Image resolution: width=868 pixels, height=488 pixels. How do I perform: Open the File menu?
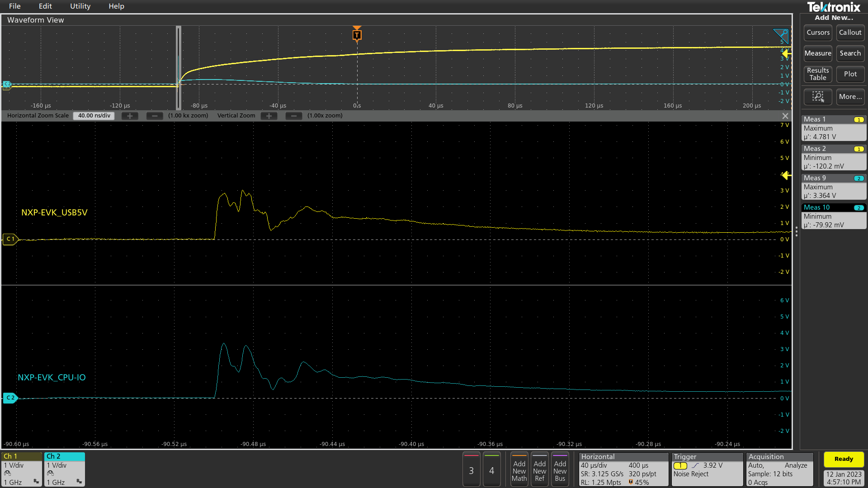coord(14,6)
